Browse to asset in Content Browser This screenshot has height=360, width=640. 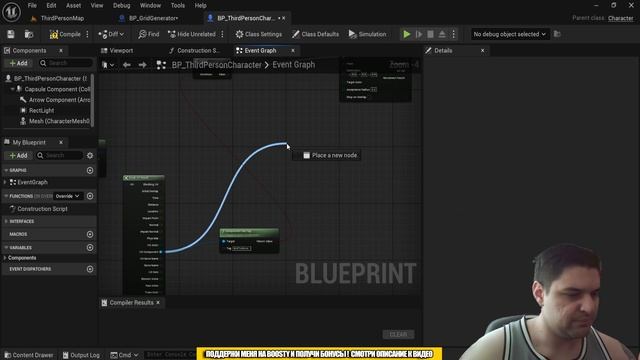pyautogui.click(x=29, y=34)
